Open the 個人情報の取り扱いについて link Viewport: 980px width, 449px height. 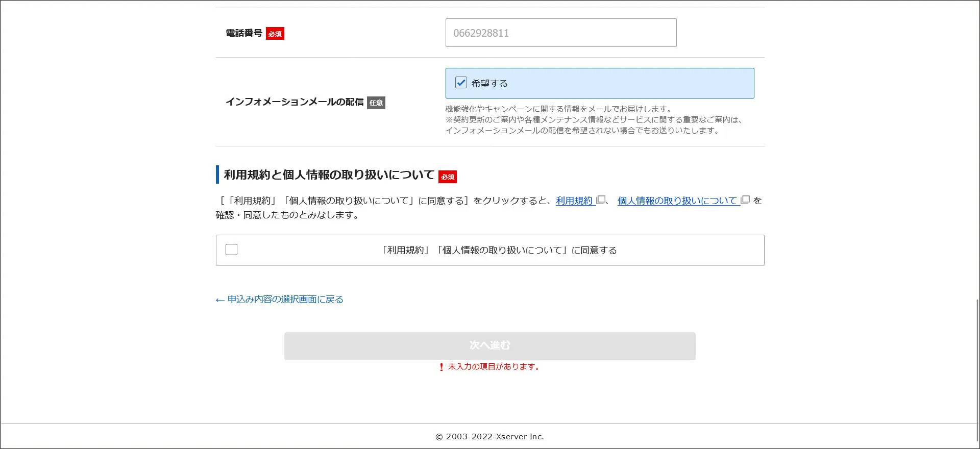677,201
